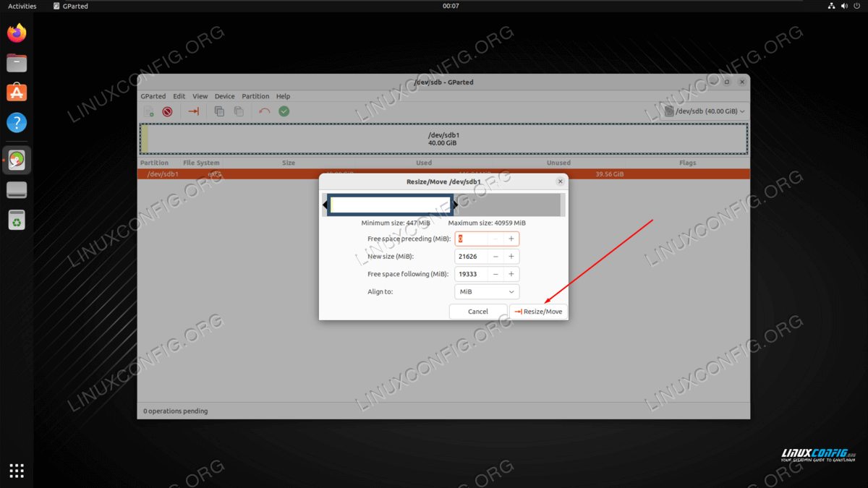Click the File System column header

(x=201, y=163)
